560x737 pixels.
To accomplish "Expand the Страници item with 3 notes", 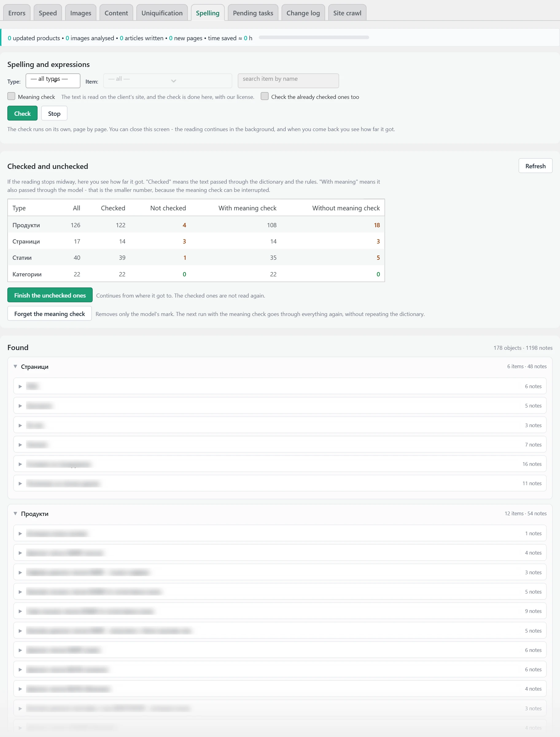I will tap(280, 425).
